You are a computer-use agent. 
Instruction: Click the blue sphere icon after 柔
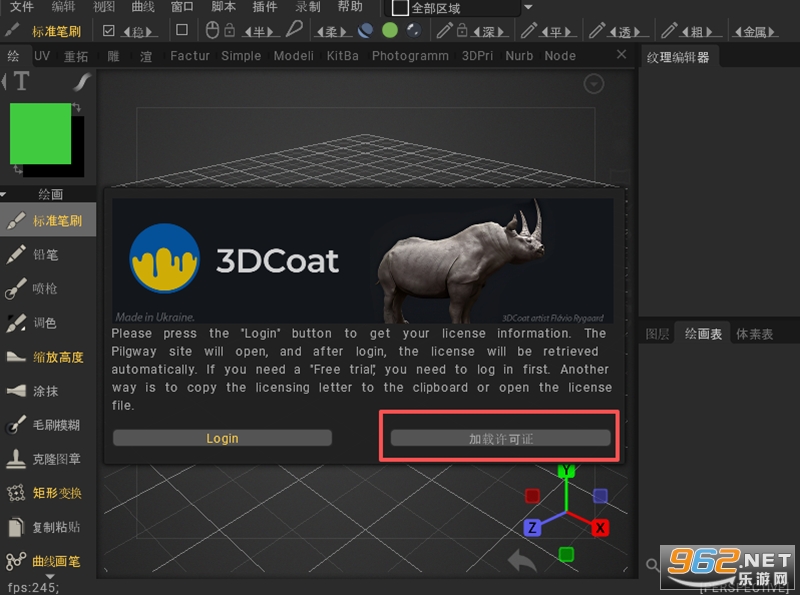click(365, 31)
